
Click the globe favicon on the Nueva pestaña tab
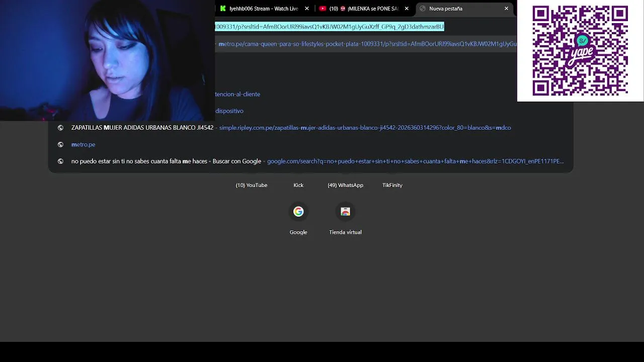(423, 9)
